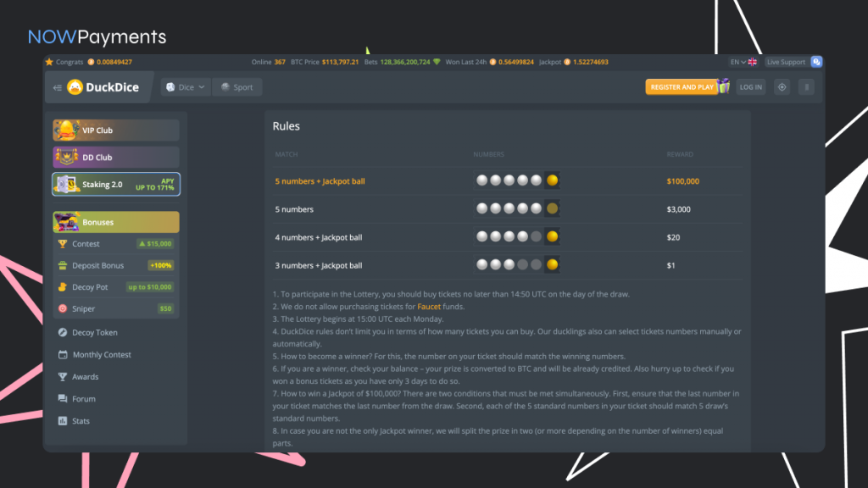Screen dimensions: 868x488
Task: Open Deposit Bonus +100% item
Action: (x=115, y=265)
